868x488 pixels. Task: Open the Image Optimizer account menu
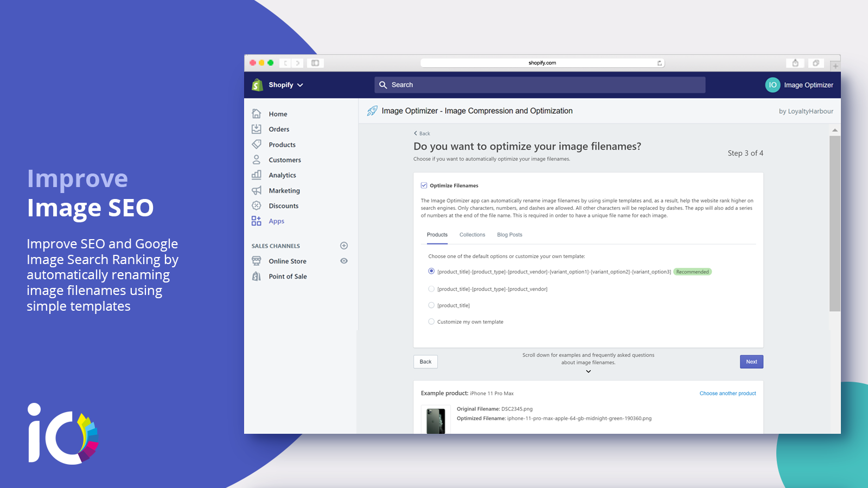click(x=800, y=85)
